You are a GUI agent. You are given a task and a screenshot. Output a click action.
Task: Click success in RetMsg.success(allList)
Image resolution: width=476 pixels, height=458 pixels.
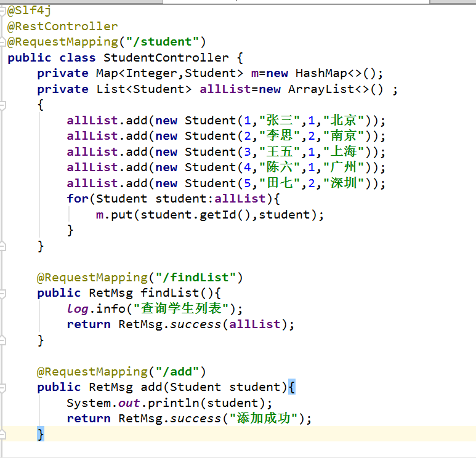click(x=195, y=325)
